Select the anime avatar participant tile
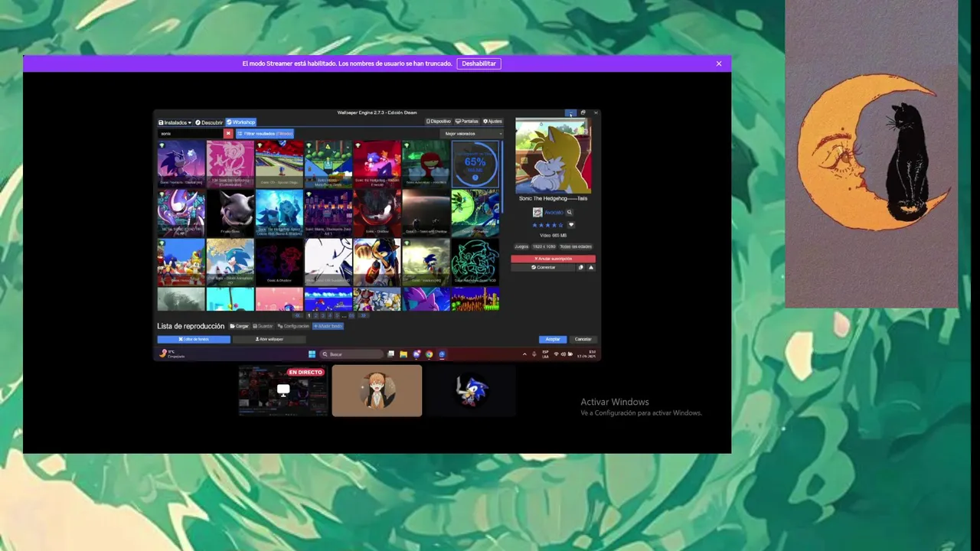The image size is (980, 551). tap(377, 390)
